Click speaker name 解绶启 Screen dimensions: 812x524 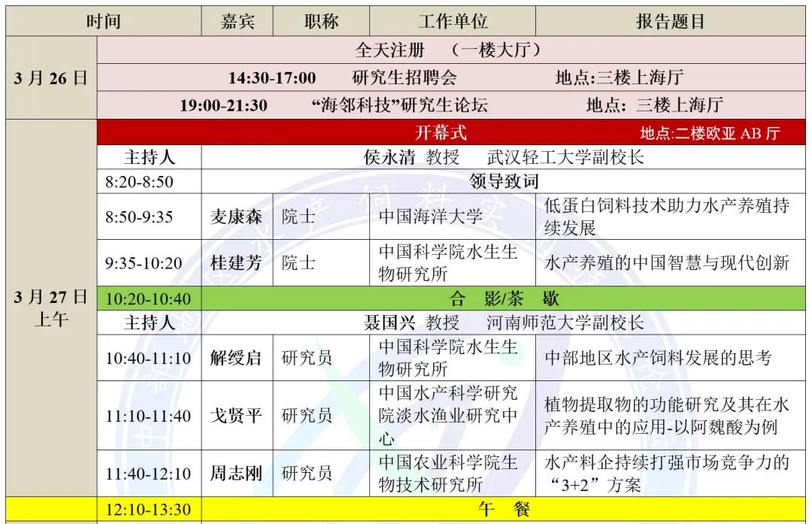point(236,358)
